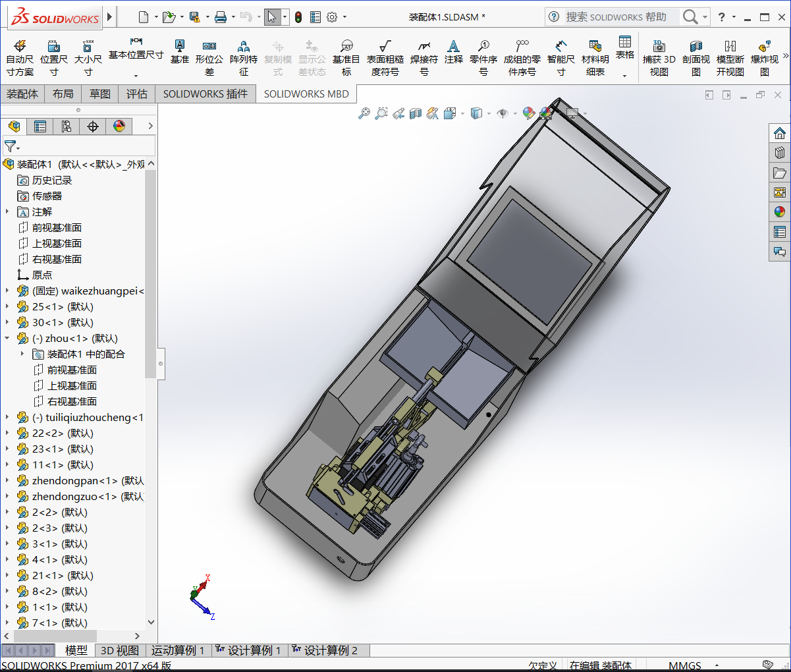Collapse the zhou<1> tree node
The width and height of the screenshot is (791, 672).
point(7,338)
